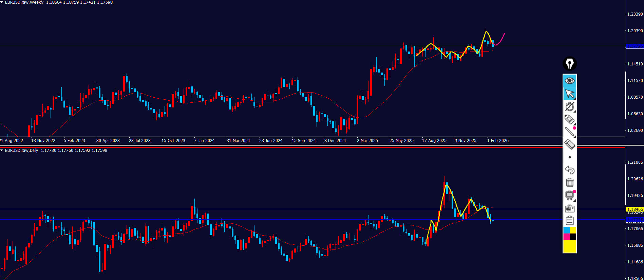Take a screenshot with camera icon

(570, 208)
